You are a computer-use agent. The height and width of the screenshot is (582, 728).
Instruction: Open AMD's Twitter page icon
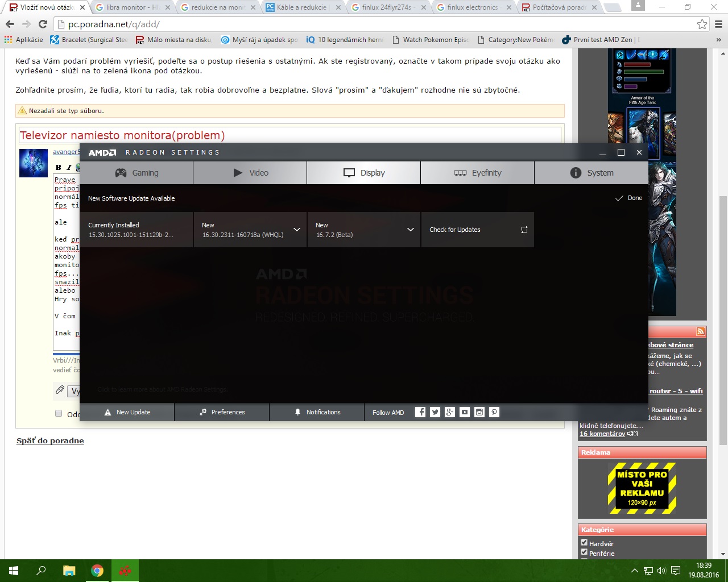coord(435,412)
